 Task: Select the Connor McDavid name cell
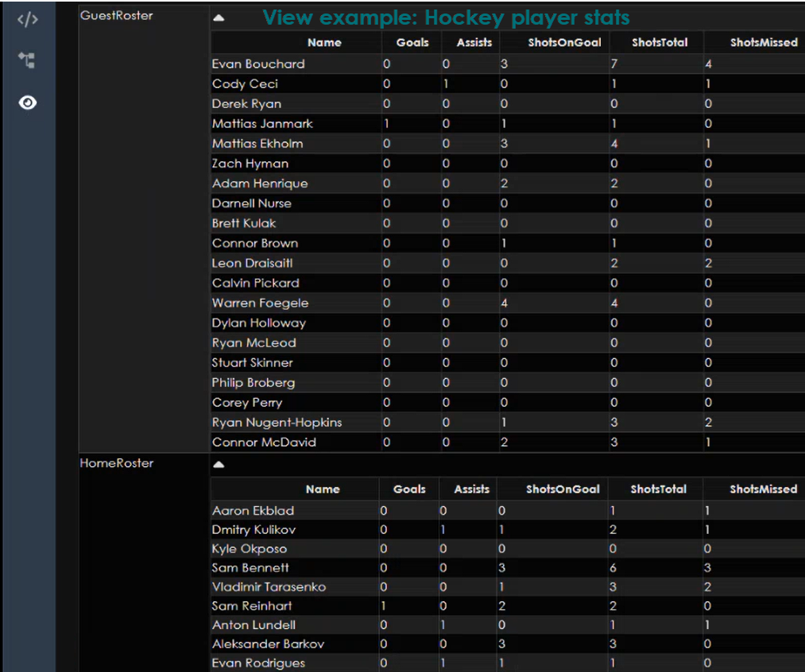[x=264, y=442]
